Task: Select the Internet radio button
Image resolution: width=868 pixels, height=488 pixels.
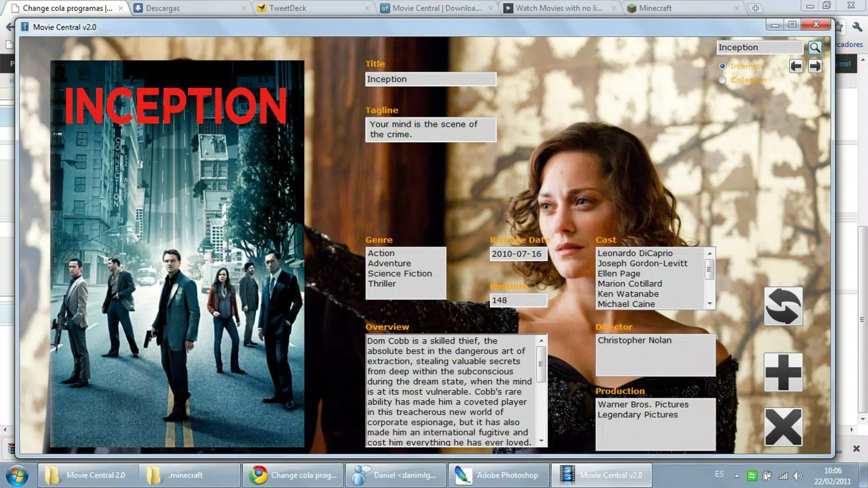Action: [x=723, y=66]
